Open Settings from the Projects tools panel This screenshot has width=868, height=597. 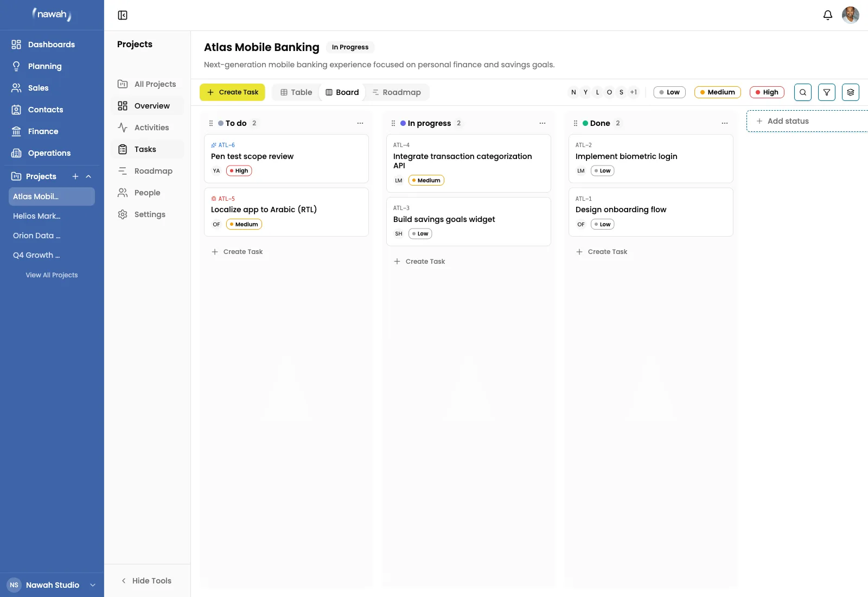pyautogui.click(x=150, y=214)
